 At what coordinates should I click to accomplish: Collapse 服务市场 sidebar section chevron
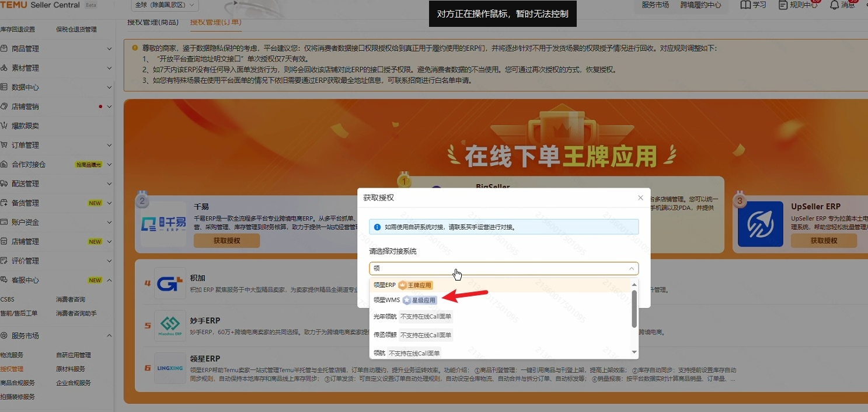(109, 335)
